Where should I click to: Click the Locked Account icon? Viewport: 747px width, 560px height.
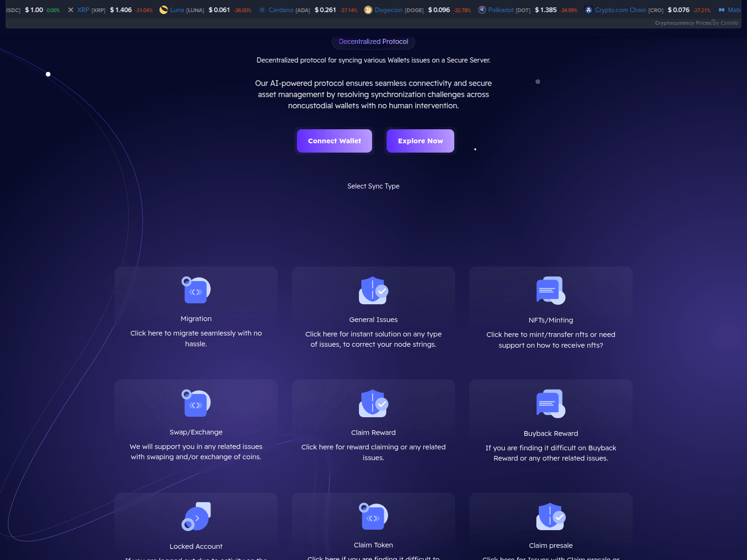tap(196, 517)
